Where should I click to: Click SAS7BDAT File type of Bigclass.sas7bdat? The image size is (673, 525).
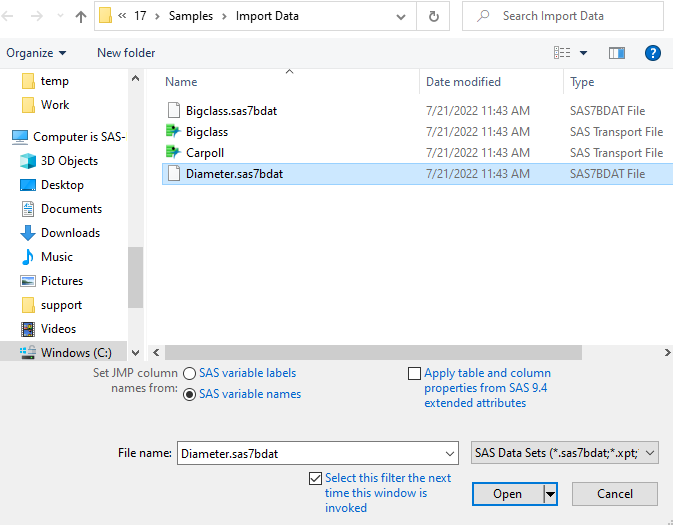pyautogui.click(x=607, y=111)
